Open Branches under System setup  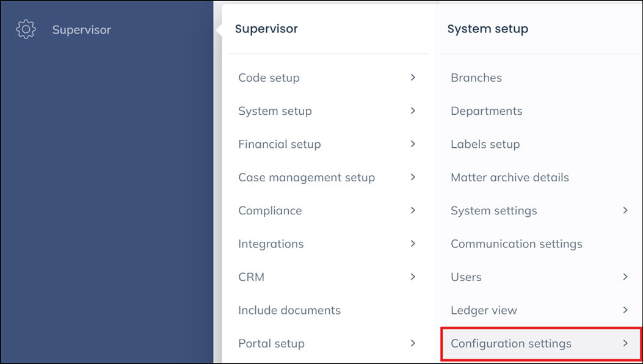(x=476, y=78)
